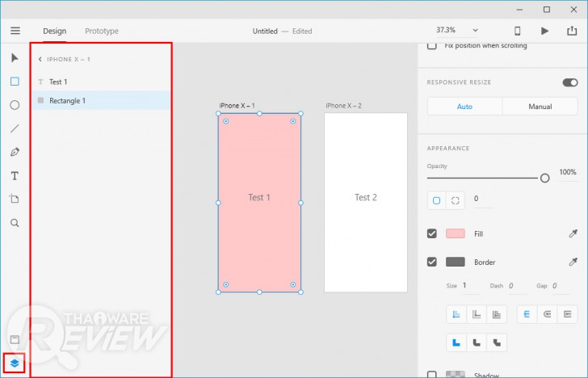Viewport: 588px width, 378px height.
Task: Choose center stroke alignment
Action: (497, 314)
